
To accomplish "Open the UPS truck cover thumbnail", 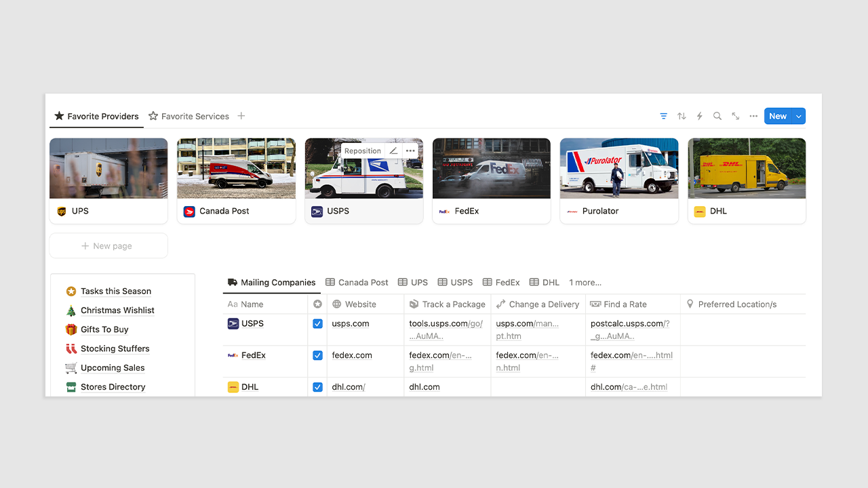I will (x=108, y=168).
